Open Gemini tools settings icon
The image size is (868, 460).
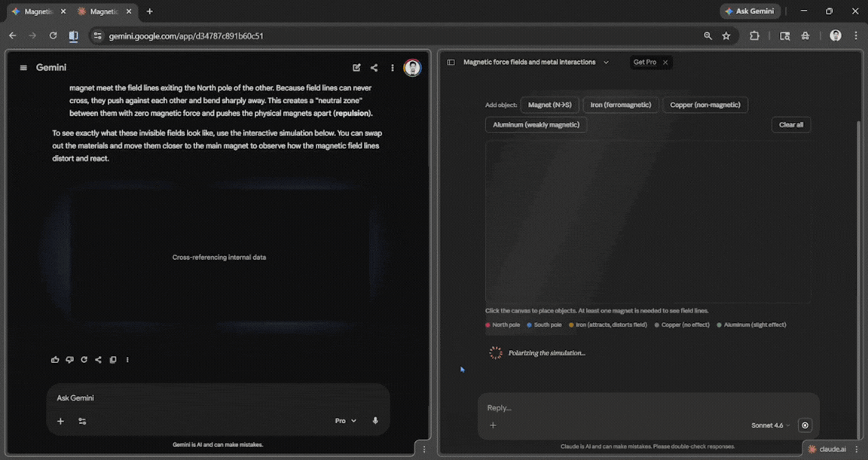(x=82, y=421)
